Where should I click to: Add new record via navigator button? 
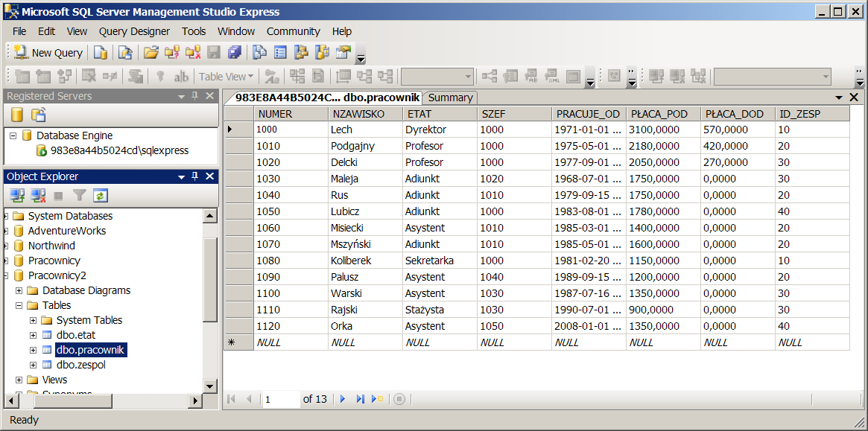378,398
